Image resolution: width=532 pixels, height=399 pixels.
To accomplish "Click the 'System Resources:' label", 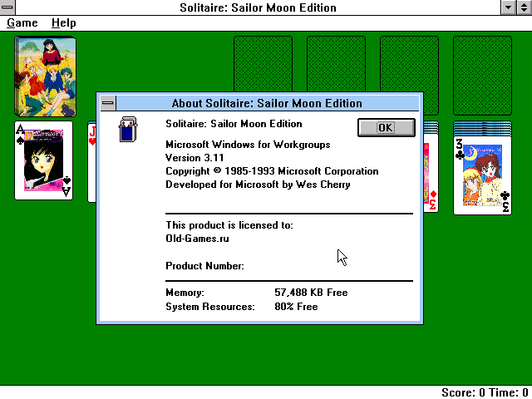I will tap(210, 307).
